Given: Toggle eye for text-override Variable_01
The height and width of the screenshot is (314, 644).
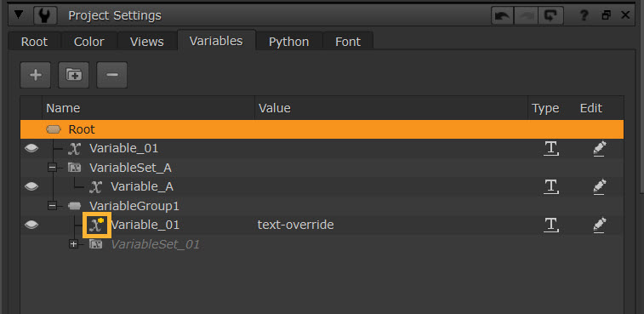Looking at the screenshot, I should click(x=31, y=225).
